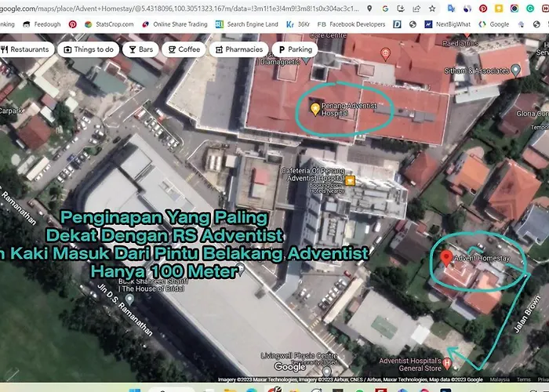Click the Jalan Brown street label

(x=526, y=314)
